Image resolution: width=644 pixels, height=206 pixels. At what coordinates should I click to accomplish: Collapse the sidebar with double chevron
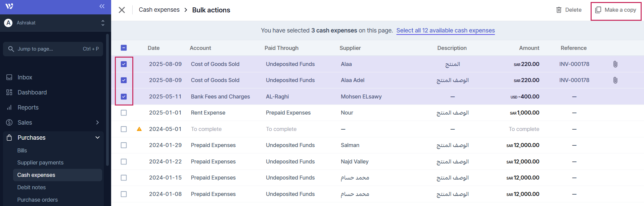[x=102, y=6]
